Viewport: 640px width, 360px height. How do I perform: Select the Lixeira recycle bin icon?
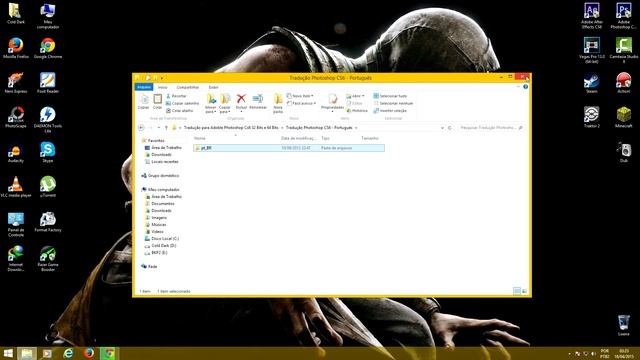624,325
